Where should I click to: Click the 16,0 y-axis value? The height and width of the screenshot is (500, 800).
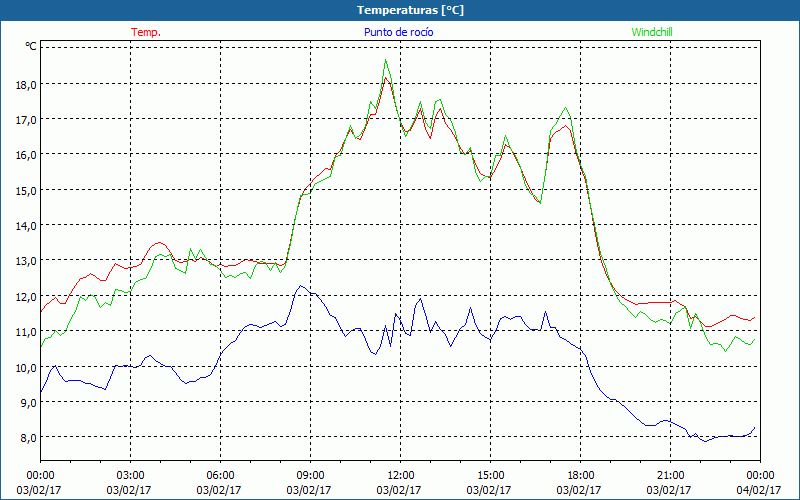[26, 155]
